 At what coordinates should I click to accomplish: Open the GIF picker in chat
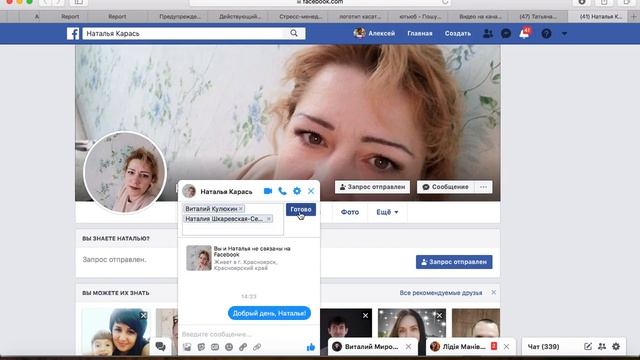point(215,347)
